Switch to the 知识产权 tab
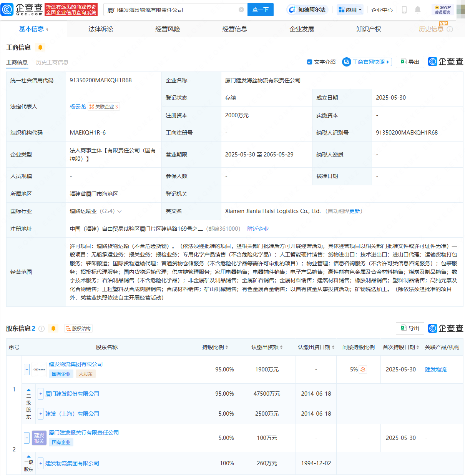 click(x=369, y=29)
